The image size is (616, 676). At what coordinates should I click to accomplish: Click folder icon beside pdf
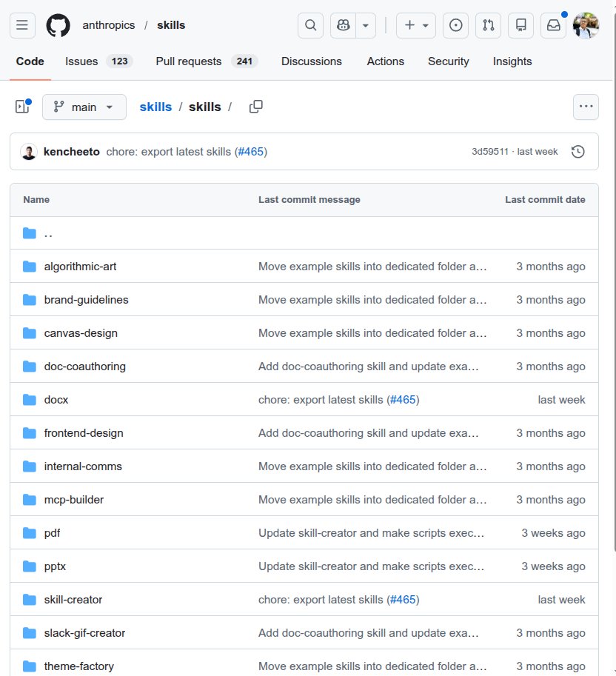coord(30,533)
